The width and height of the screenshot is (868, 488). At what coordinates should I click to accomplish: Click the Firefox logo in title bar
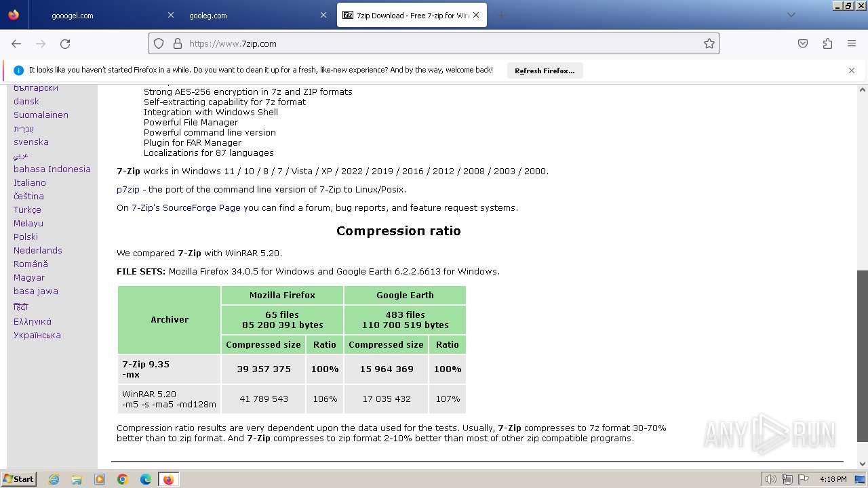14,15
